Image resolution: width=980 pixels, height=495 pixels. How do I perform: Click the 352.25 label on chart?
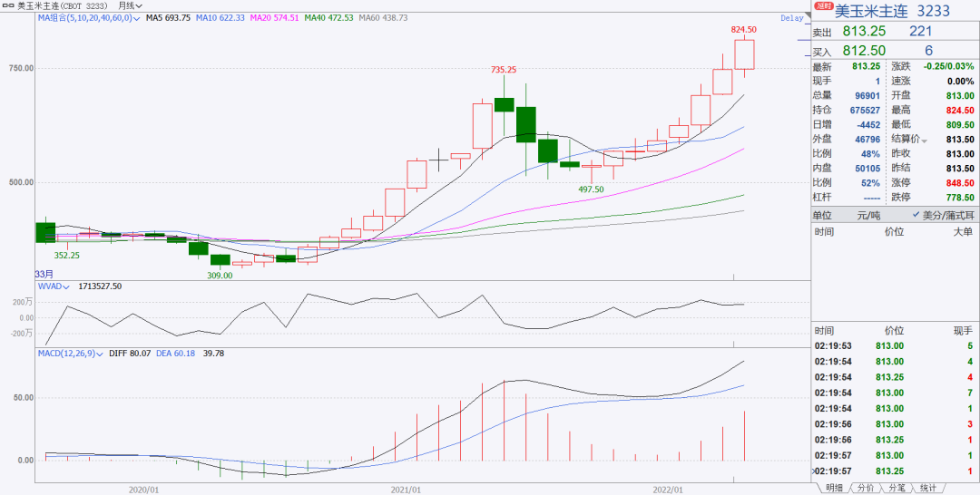[66, 256]
